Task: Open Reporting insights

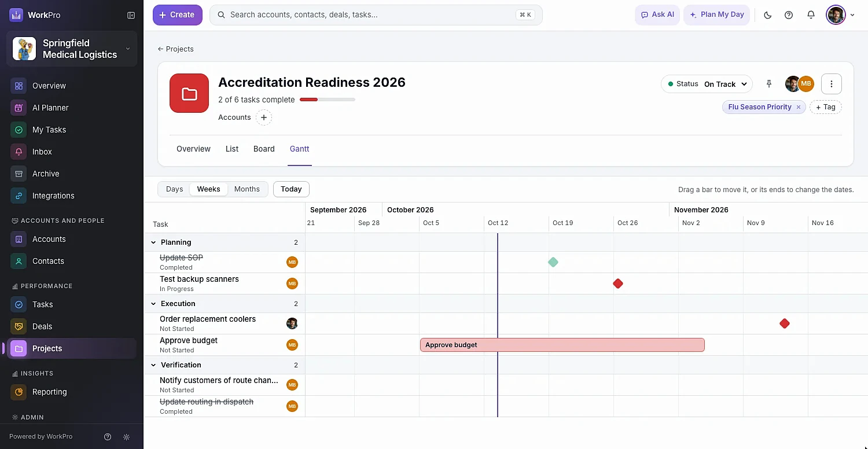Action: pos(72,392)
